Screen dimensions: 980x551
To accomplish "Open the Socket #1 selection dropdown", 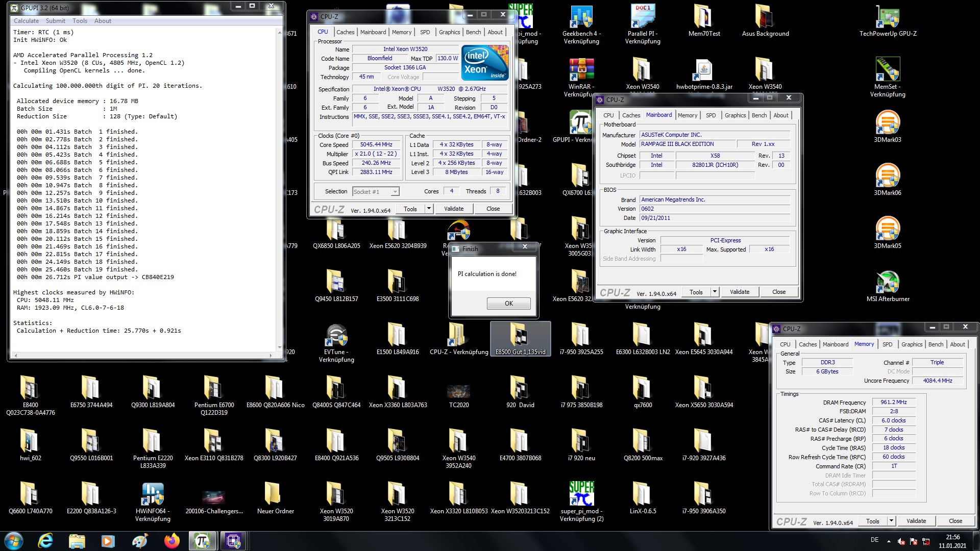I will [376, 191].
